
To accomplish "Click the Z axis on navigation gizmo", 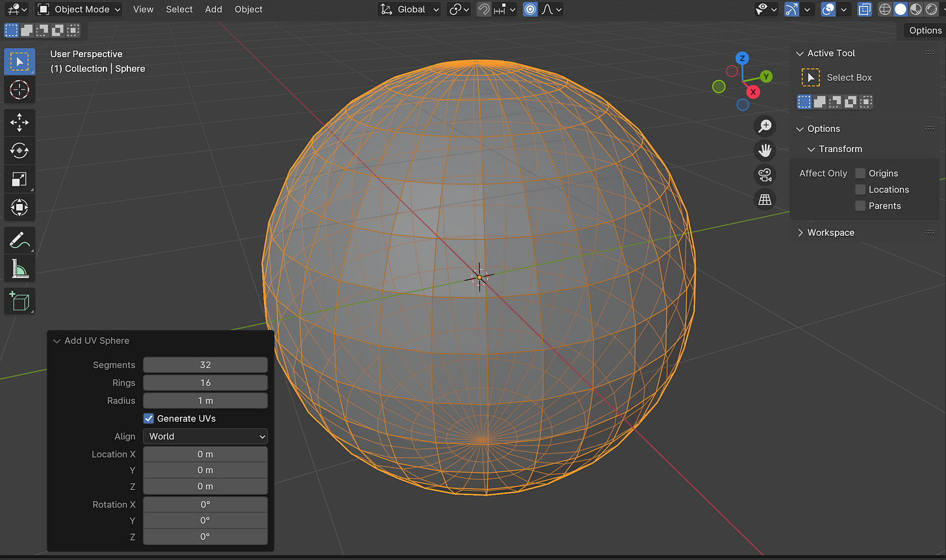I will [743, 58].
